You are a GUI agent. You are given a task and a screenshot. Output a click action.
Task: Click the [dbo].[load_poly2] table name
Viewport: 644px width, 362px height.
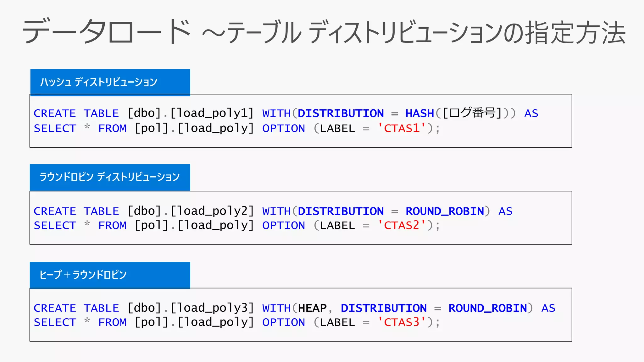(x=191, y=211)
